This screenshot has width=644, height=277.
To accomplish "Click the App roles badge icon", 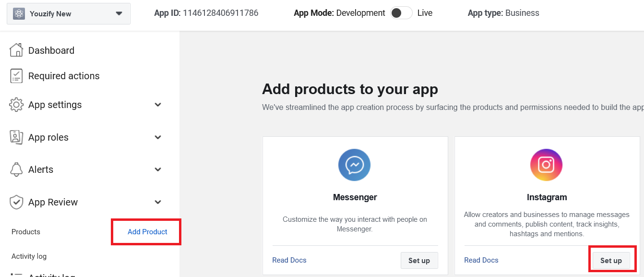I will (x=16, y=137).
